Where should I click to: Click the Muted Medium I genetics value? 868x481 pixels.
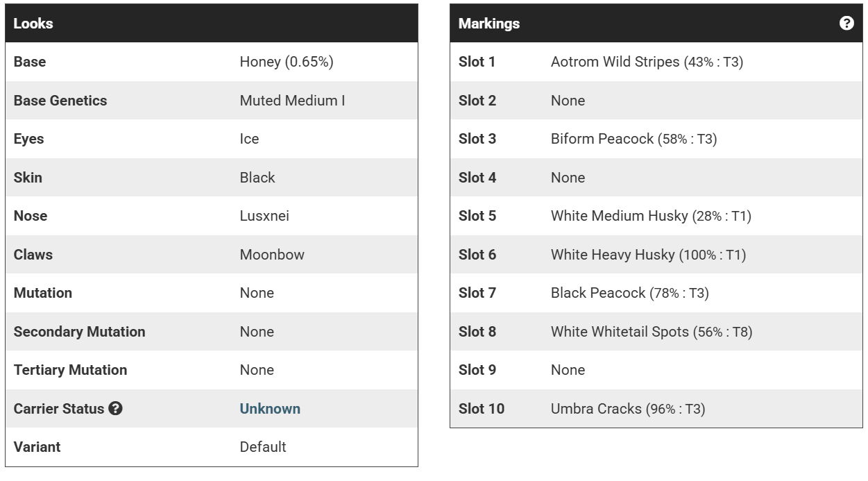click(x=292, y=101)
